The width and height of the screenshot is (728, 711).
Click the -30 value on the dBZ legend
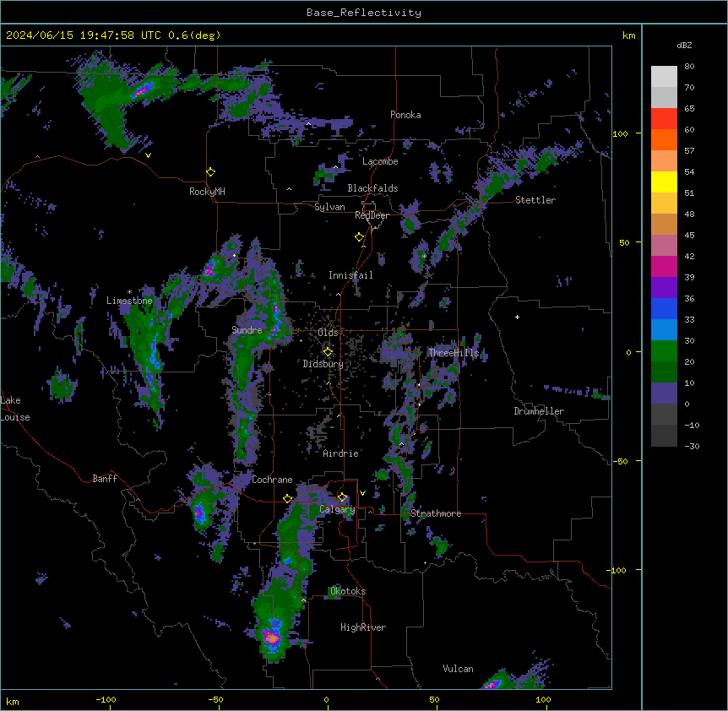(692, 446)
